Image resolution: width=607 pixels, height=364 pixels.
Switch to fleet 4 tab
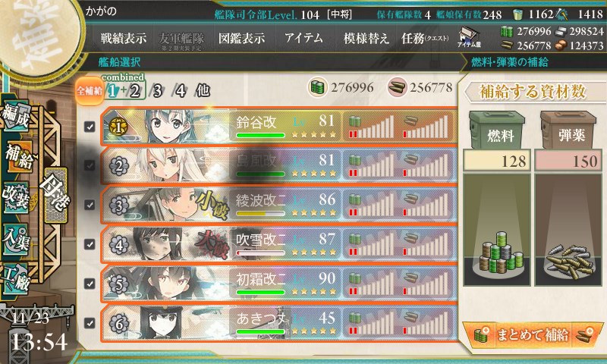[x=180, y=91]
